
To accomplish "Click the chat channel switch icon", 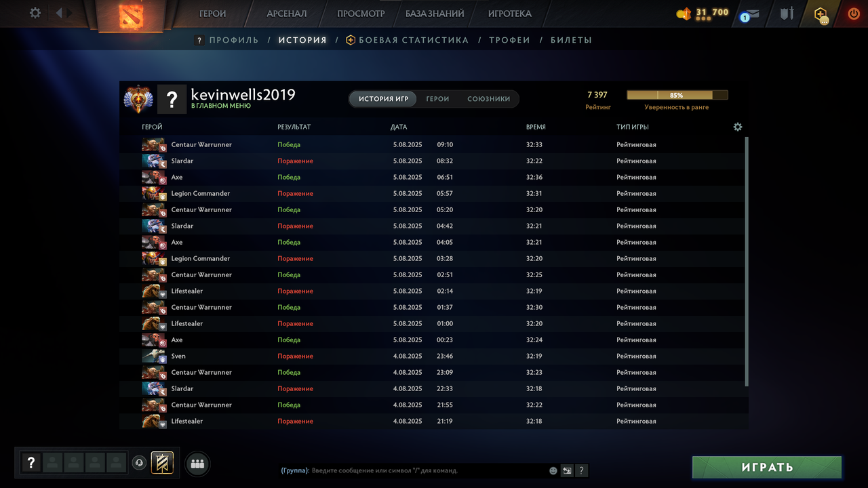I will (567, 470).
